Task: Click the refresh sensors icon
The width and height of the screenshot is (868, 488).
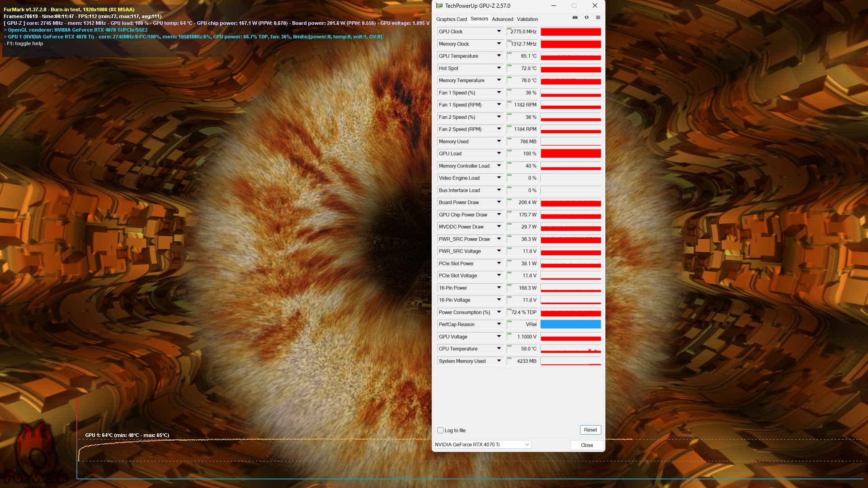Action: point(586,18)
